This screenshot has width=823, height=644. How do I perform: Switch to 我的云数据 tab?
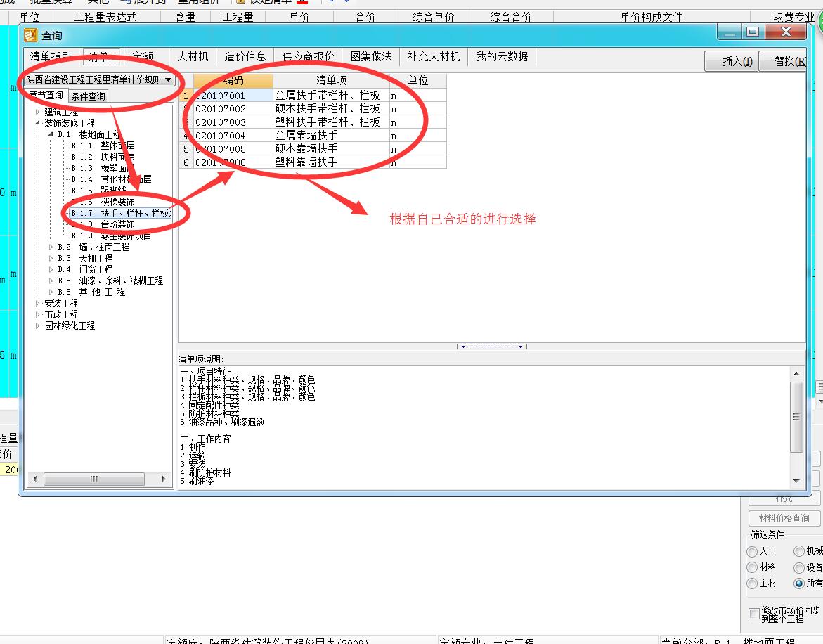coord(502,56)
